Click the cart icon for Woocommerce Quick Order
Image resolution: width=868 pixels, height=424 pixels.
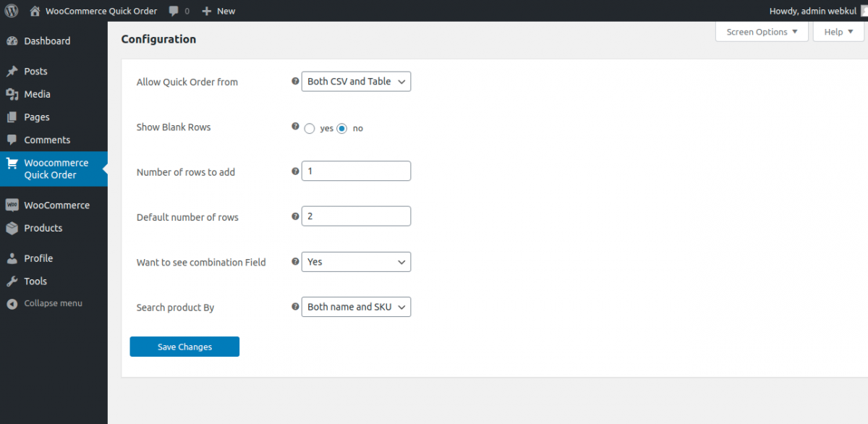coord(14,163)
